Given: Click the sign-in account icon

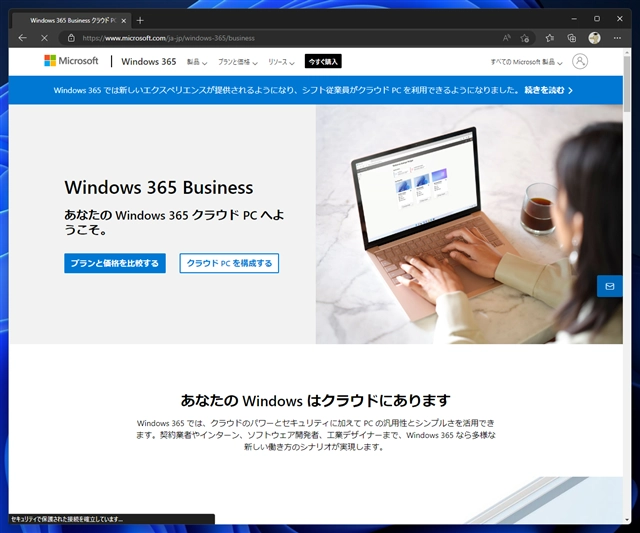Looking at the screenshot, I should [580, 61].
